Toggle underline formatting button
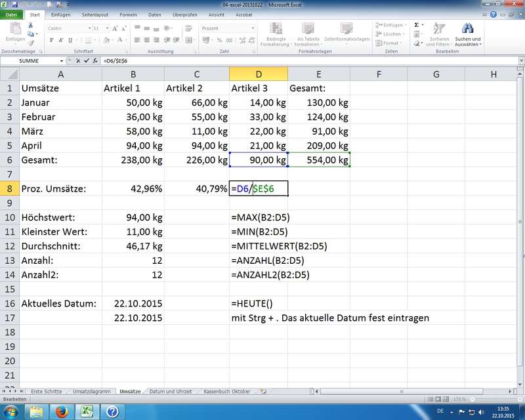The height and width of the screenshot is (420, 525). [70, 40]
